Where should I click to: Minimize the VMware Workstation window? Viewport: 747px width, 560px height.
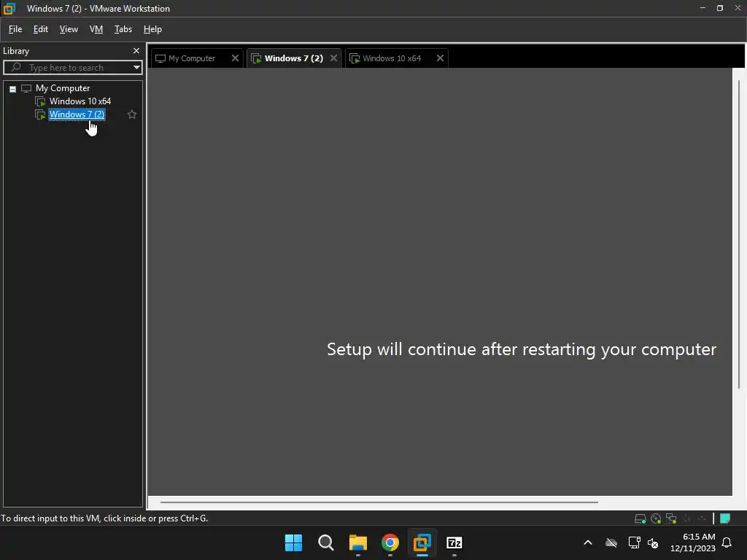tap(703, 8)
